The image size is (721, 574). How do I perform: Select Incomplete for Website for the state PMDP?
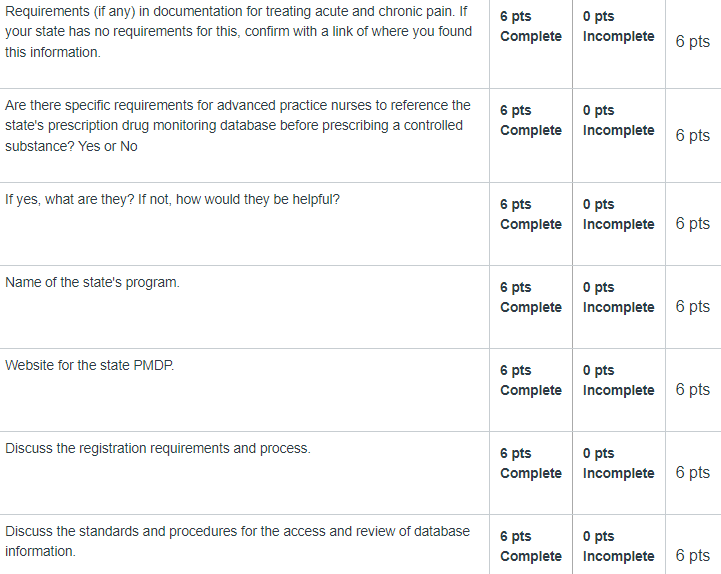[618, 390]
